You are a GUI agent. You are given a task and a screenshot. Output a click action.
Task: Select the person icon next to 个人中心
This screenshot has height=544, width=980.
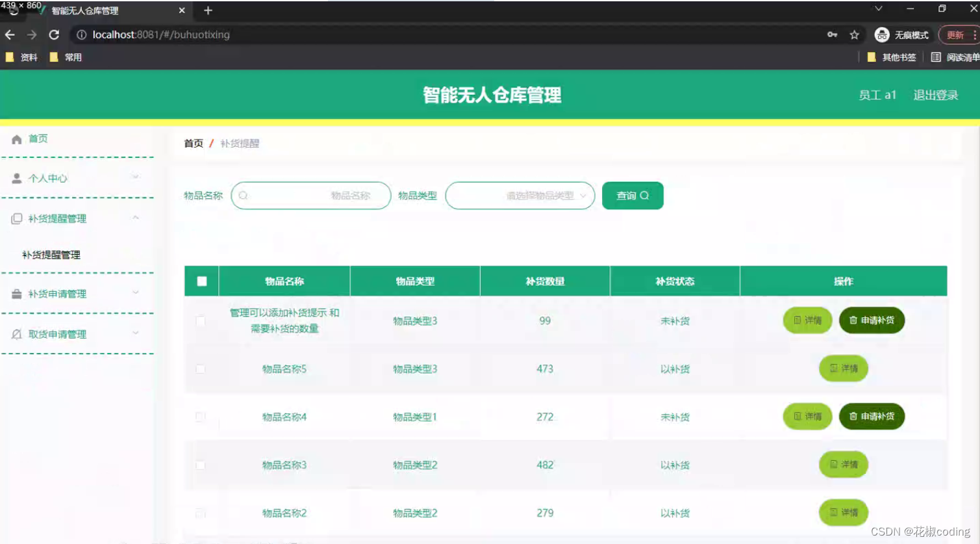(16, 177)
